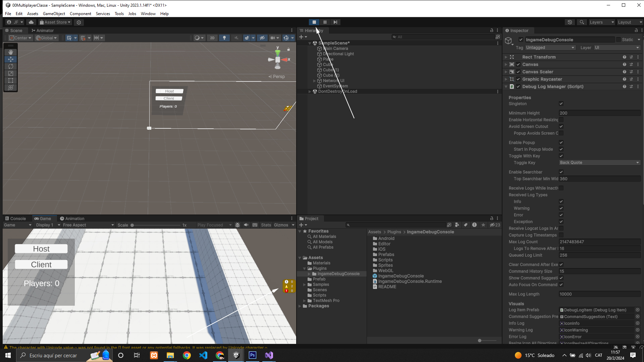Adjust the Game view Scale slider
This screenshot has height=362, width=644.
[x=132, y=225]
